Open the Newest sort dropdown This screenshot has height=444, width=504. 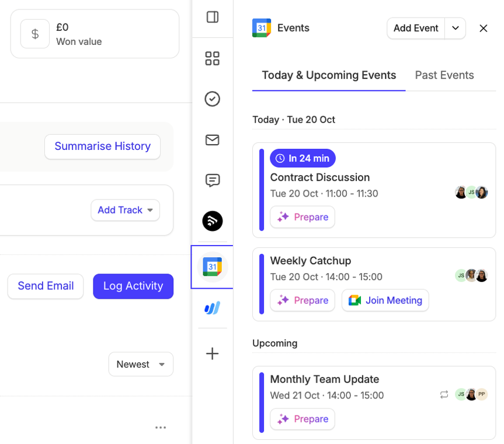(x=141, y=364)
